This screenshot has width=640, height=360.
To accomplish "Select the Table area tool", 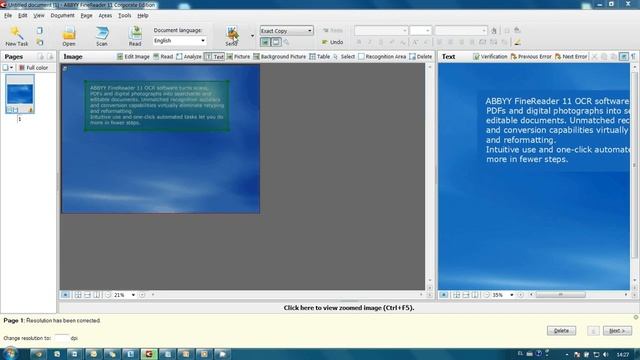I will pyautogui.click(x=320, y=57).
